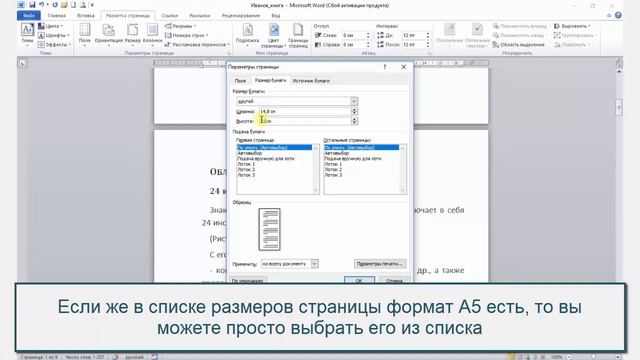Viewport: 640px width, 360px height.
Task: Click the open folder icon in quick access toolbar
Action: (64, 5)
